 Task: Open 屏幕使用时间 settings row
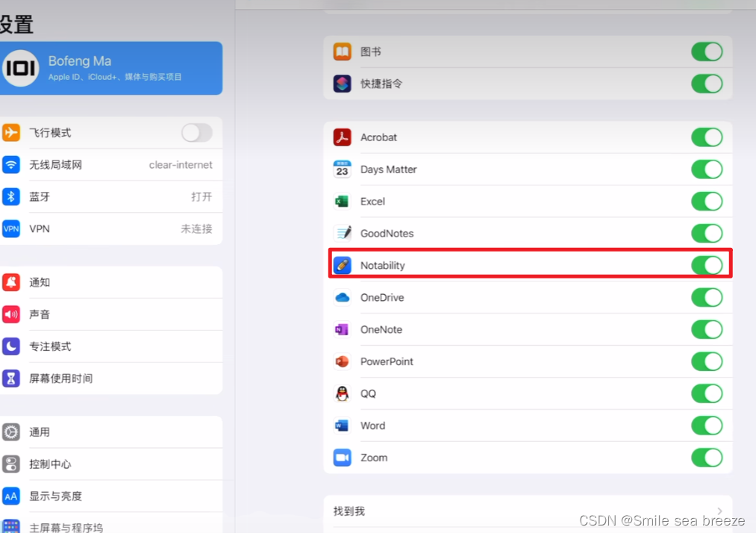click(111, 378)
